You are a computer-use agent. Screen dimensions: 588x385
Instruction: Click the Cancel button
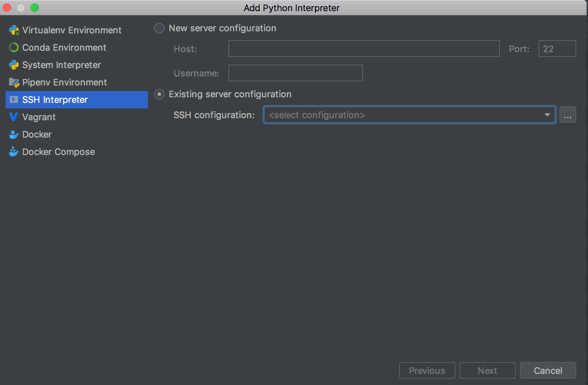click(548, 371)
